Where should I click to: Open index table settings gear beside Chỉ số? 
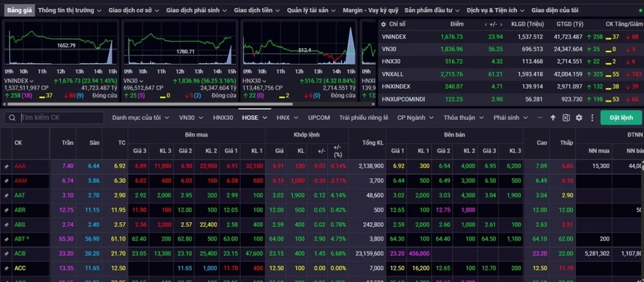tap(383, 24)
